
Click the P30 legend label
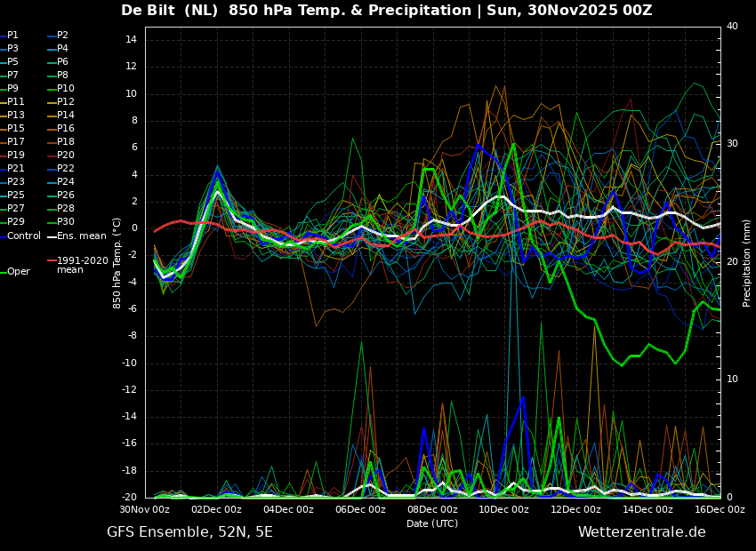coord(66,222)
